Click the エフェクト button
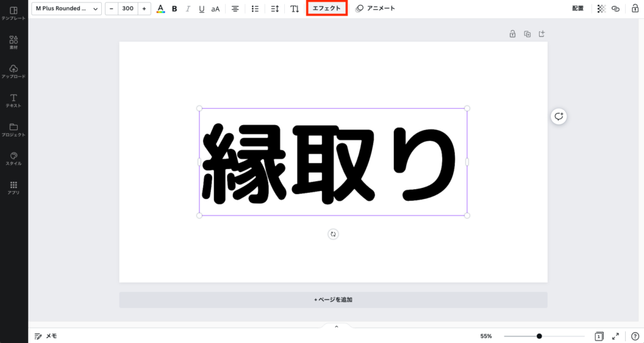Screen dimensions: 644x343 tap(326, 9)
